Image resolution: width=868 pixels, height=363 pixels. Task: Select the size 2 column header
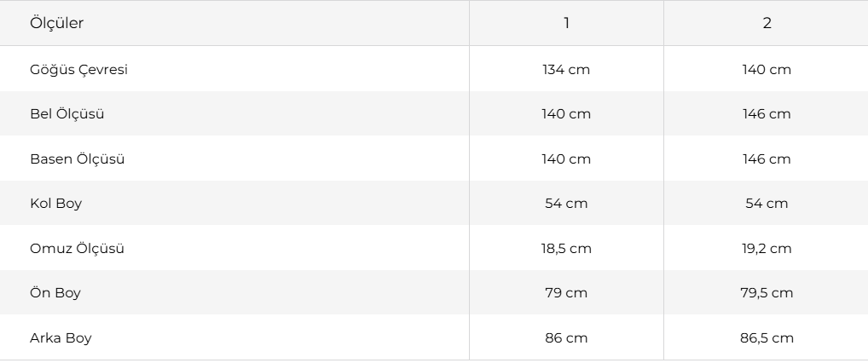pyautogui.click(x=767, y=24)
